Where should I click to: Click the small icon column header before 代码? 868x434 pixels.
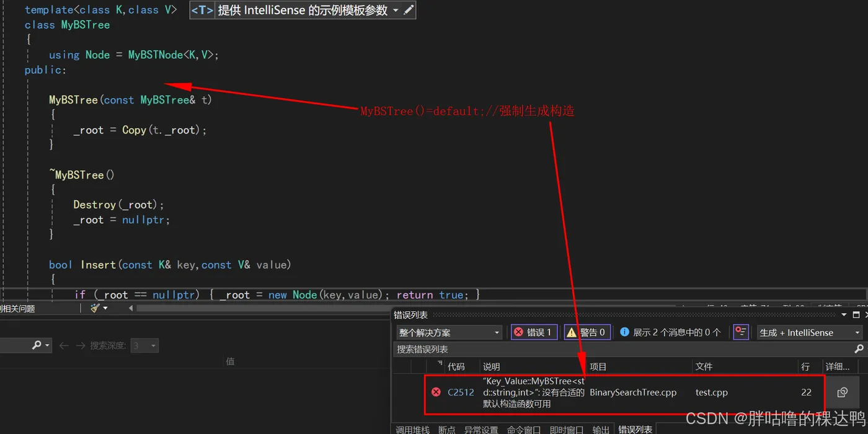[440, 364]
